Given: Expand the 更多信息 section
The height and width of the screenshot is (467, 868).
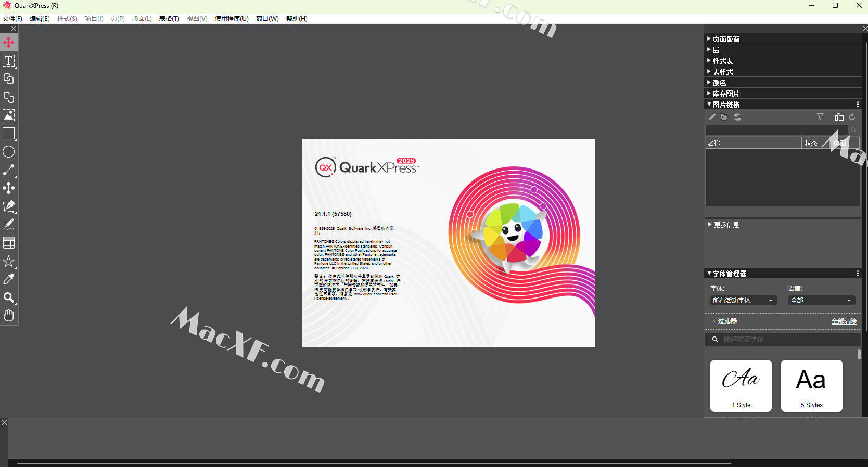Looking at the screenshot, I should click(x=710, y=225).
